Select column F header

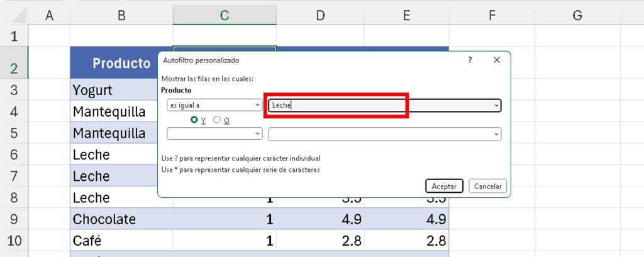click(x=491, y=15)
